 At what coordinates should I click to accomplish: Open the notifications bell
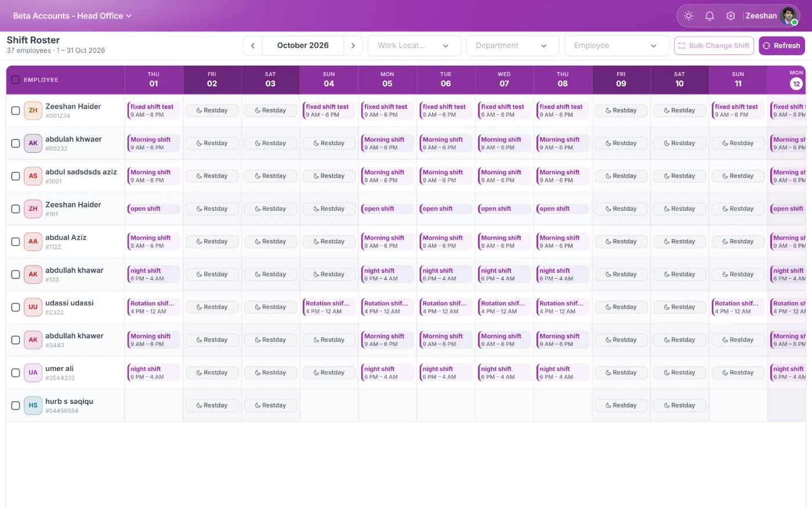(709, 16)
